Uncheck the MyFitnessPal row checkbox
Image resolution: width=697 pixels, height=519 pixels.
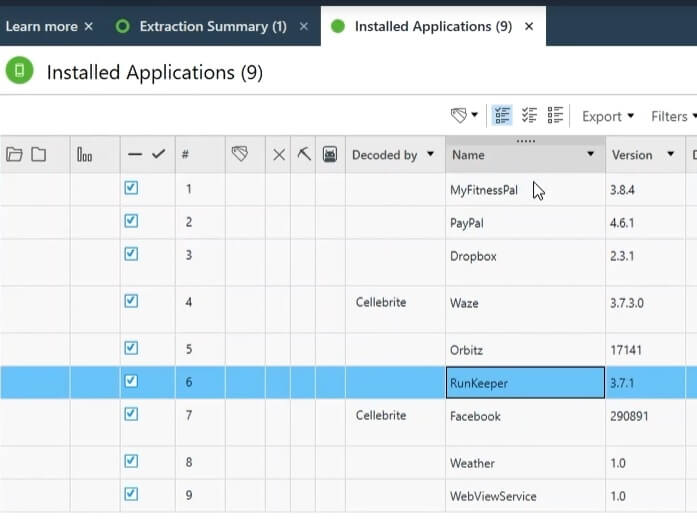pos(131,188)
